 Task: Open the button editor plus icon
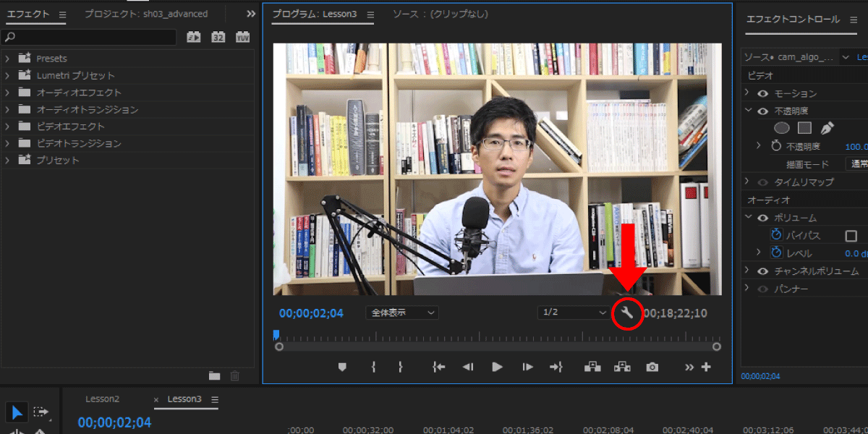pos(706,367)
